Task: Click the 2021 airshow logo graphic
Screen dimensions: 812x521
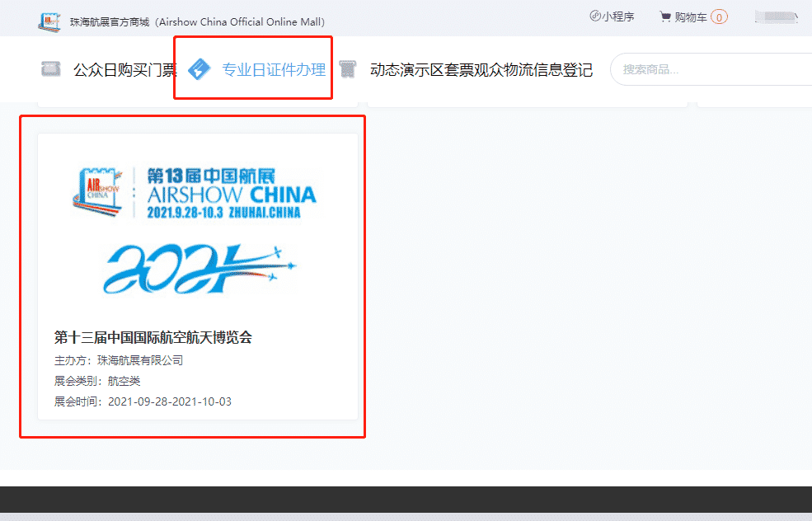Action: (x=199, y=269)
